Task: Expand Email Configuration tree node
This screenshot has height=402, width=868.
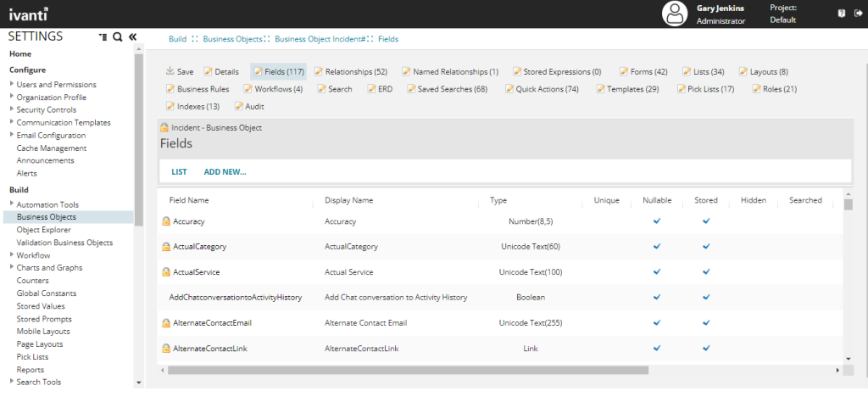Action: click(12, 135)
